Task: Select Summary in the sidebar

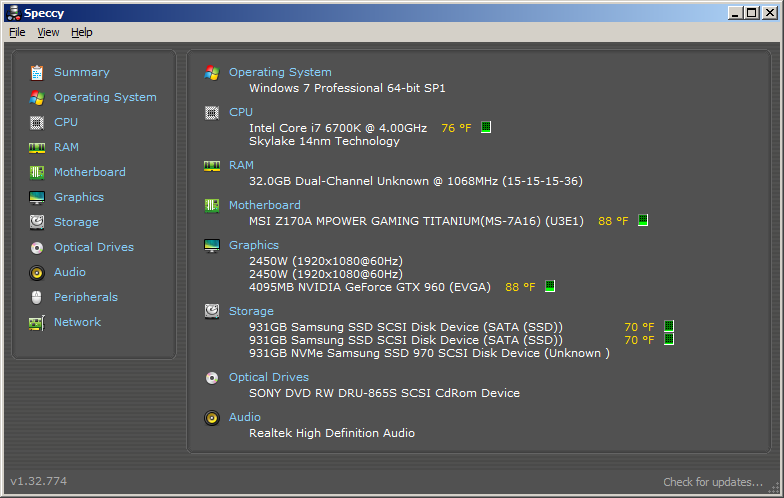Action: [82, 72]
